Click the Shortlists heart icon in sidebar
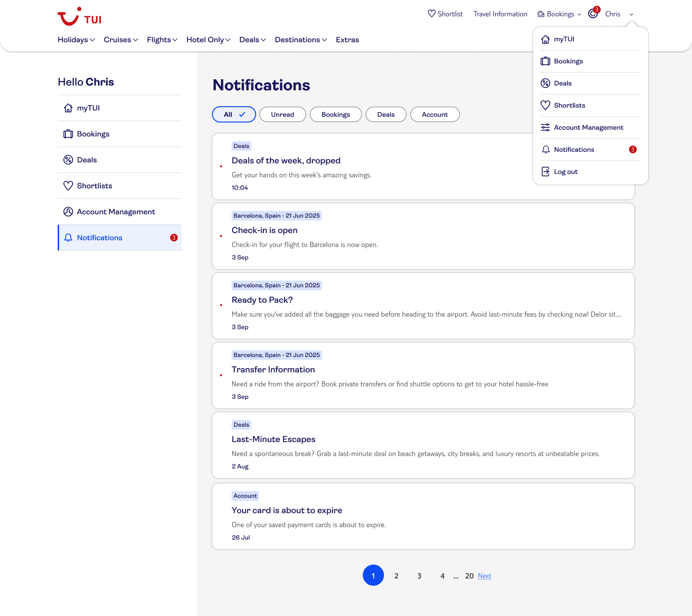This screenshot has height=616, width=692. 68,186
